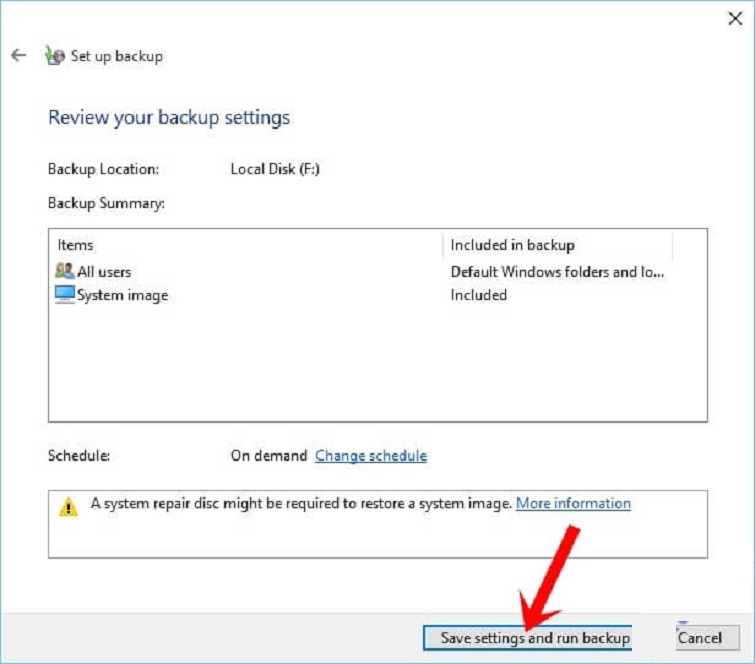Click Save settings and run backup
The height and width of the screenshot is (664, 755).
527,638
